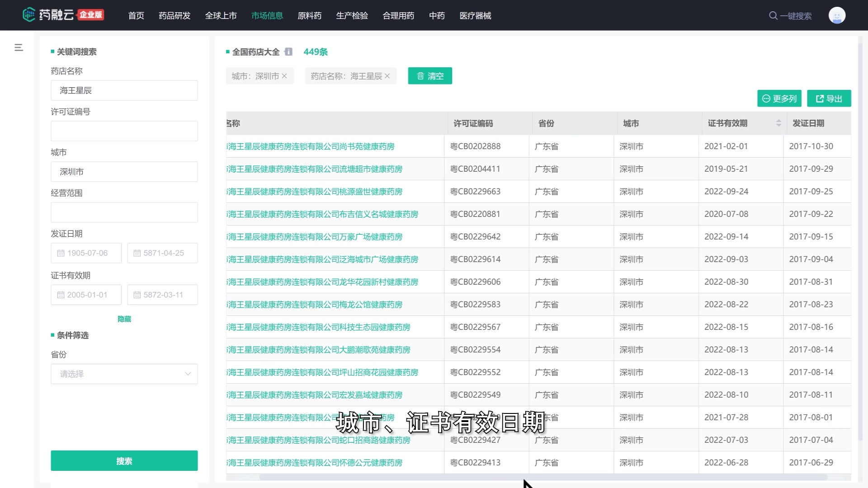Click the 药融云 logo icon
The image size is (868, 488).
click(29, 15)
